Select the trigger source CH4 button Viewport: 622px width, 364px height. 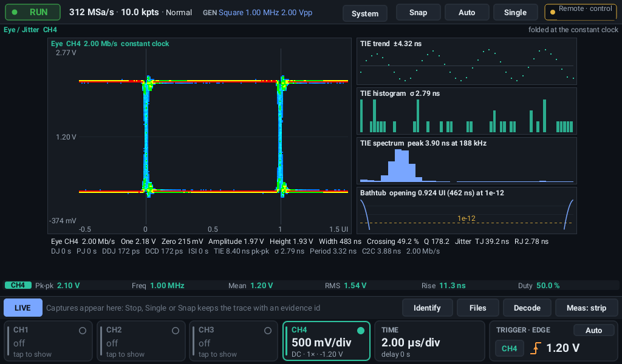(510, 349)
